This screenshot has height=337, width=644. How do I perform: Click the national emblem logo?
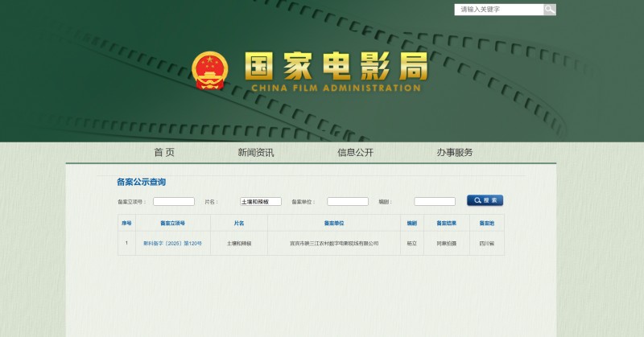click(211, 71)
